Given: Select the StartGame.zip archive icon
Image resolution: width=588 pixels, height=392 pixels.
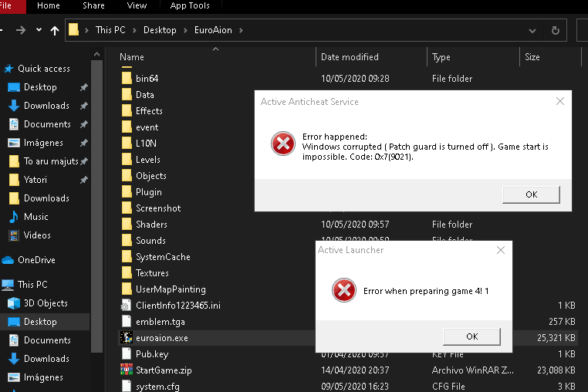Looking at the screenshot, I should [127, 370].
